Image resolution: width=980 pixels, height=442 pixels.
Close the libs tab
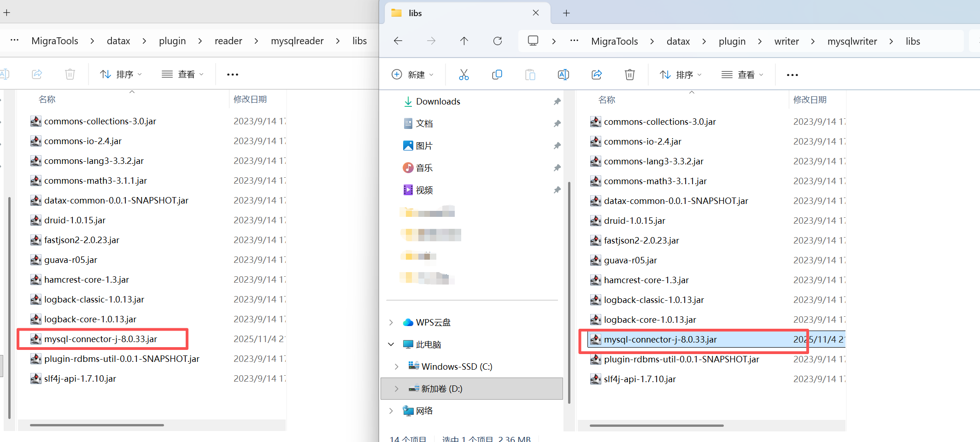[x=536, y=13]
